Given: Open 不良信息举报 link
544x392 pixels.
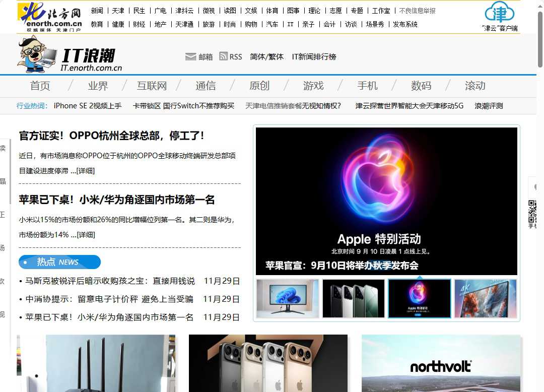Looking at the screenshot, I should point(417,11).
